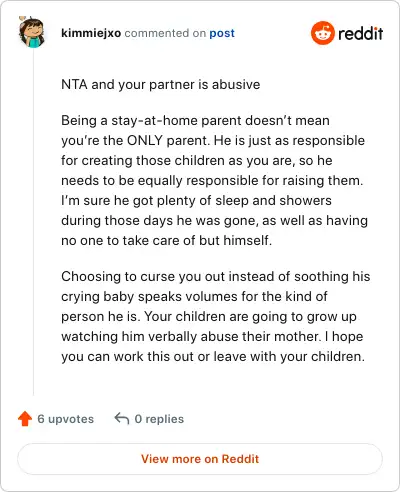Viewport: 400px width, 492px height.
Task: Click the text "leave with your children"
Action: tap(287, 357)
